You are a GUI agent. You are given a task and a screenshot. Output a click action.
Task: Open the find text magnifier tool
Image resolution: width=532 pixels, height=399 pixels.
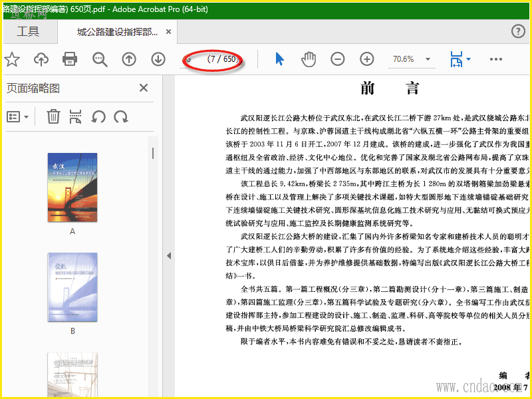[100, 59]
